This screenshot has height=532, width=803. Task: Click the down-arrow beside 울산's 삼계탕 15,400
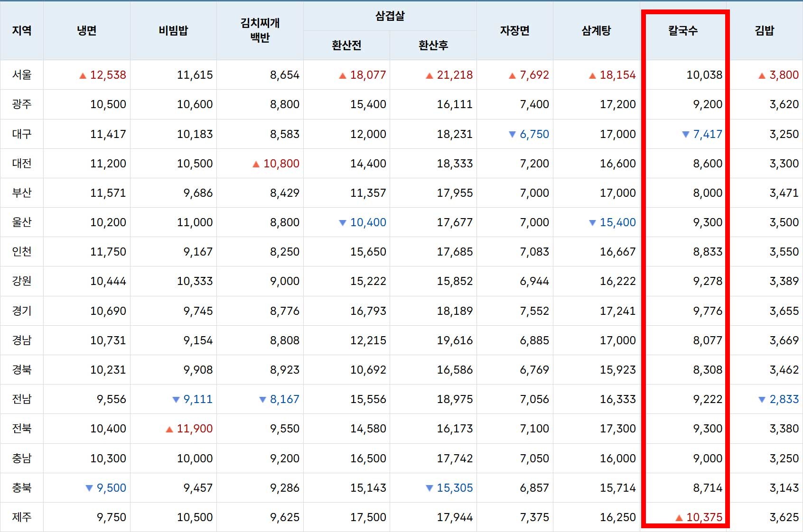(x=593, y=222)
